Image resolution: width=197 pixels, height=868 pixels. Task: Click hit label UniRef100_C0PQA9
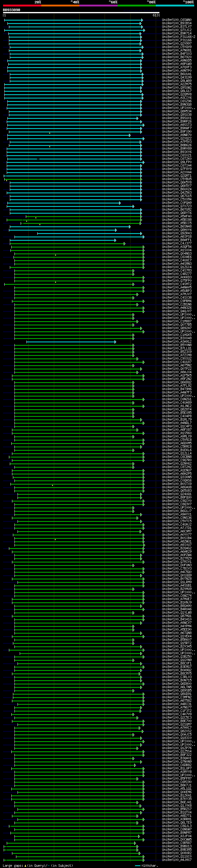pyautogui.click(x=177, y=203)
